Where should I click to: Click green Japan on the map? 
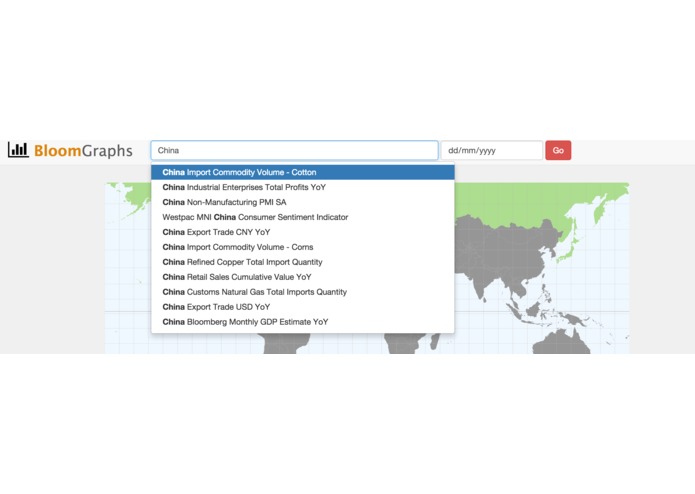point(569,253)
